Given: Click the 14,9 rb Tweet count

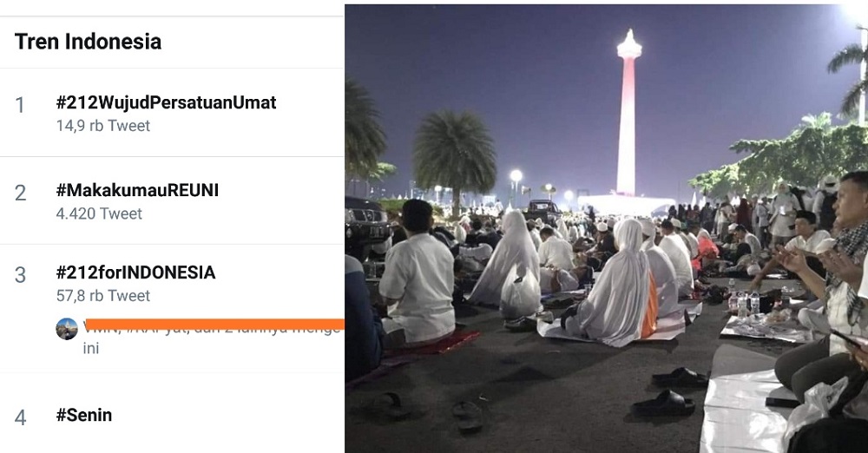Looking at the screenshot, I should pyautogui.click(x=103, y=126).
